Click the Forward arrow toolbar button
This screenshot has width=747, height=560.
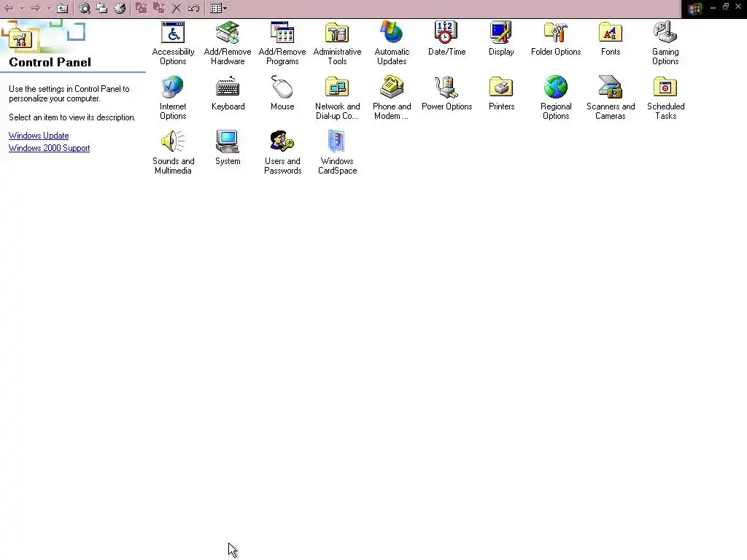point(36,8)
